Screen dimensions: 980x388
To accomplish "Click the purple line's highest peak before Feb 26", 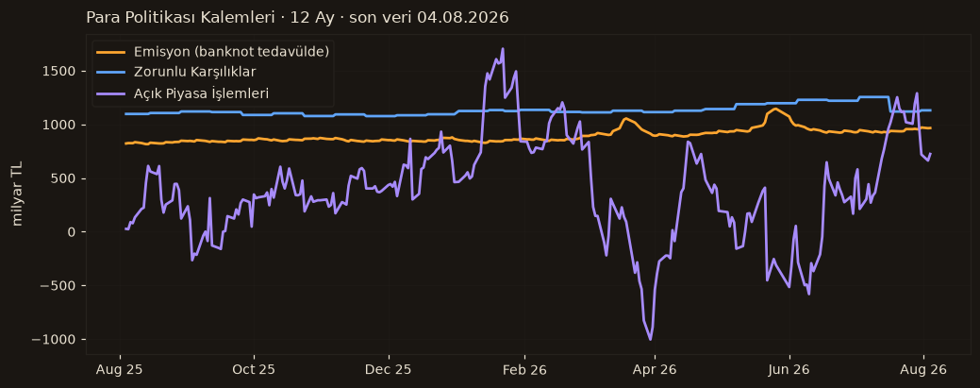I will point(503,48).
